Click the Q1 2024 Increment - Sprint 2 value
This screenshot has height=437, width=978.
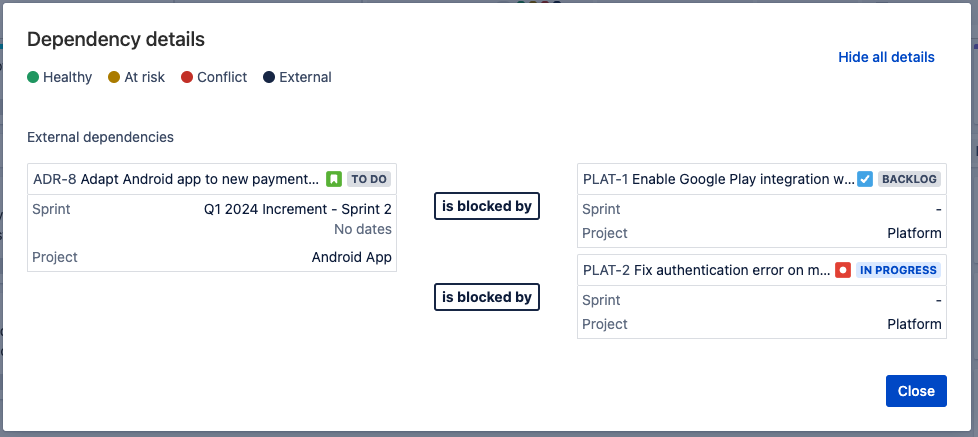pos(297,209)
